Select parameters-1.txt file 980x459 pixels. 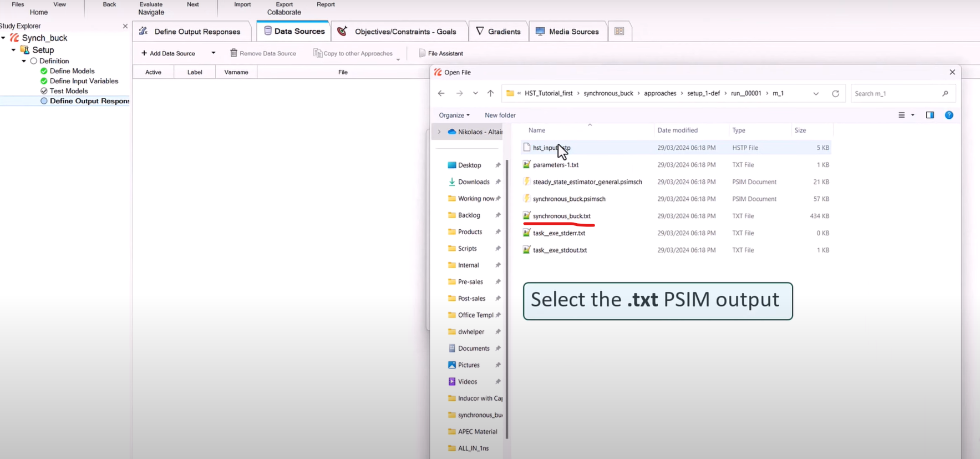click(676, 165)
